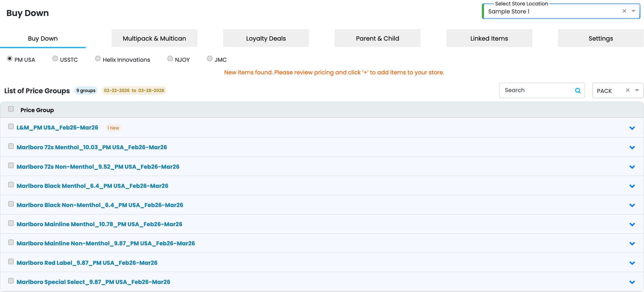Image resolution: width=644 pixels, height=292 pixels.
Task: Choose the Helix Innovations radio option
Action: pos(98,59)
